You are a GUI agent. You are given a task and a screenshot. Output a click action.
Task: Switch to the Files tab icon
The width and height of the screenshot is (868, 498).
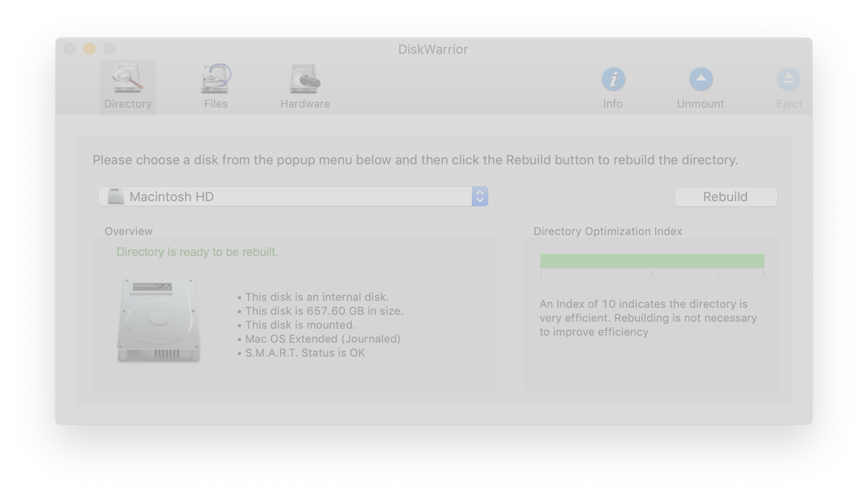216,78
